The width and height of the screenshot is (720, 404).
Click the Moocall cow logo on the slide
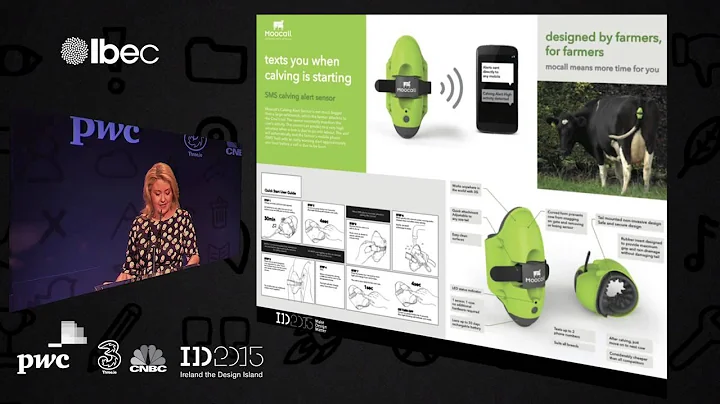click(278, 29)
